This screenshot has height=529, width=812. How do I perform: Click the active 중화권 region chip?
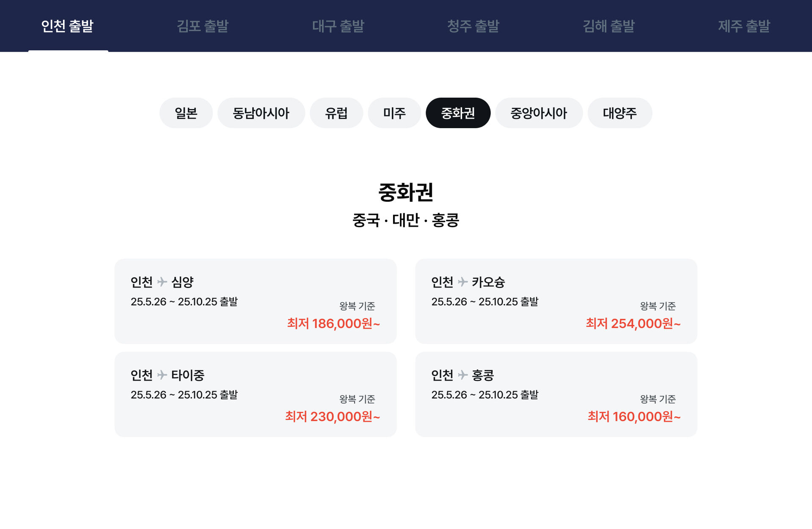pos(458,113)
